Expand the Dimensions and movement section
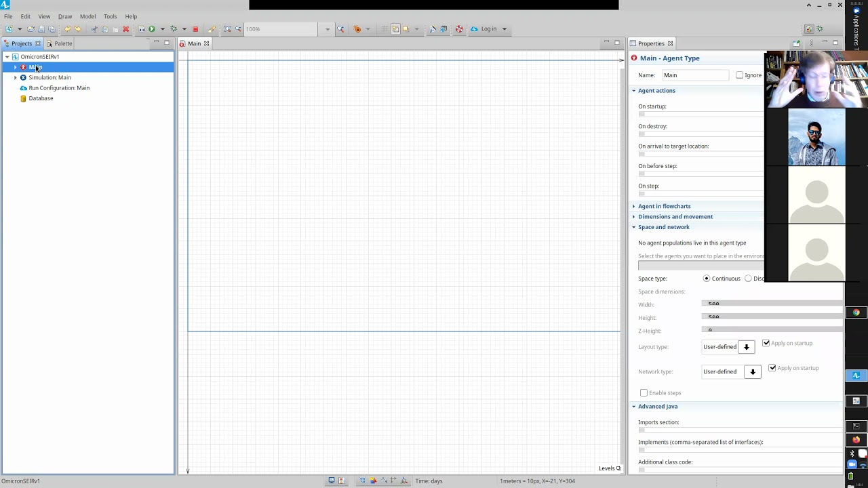868x488 pixels. 675,217
